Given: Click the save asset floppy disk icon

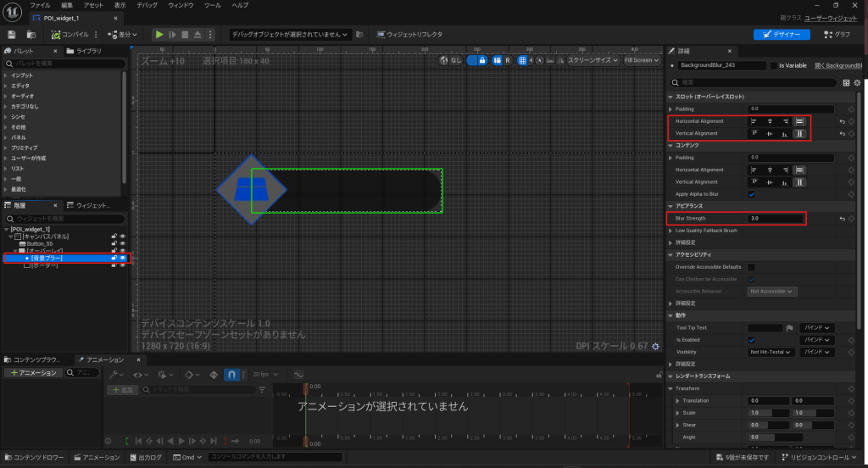Looking at the screenshot, I should 12,34.
